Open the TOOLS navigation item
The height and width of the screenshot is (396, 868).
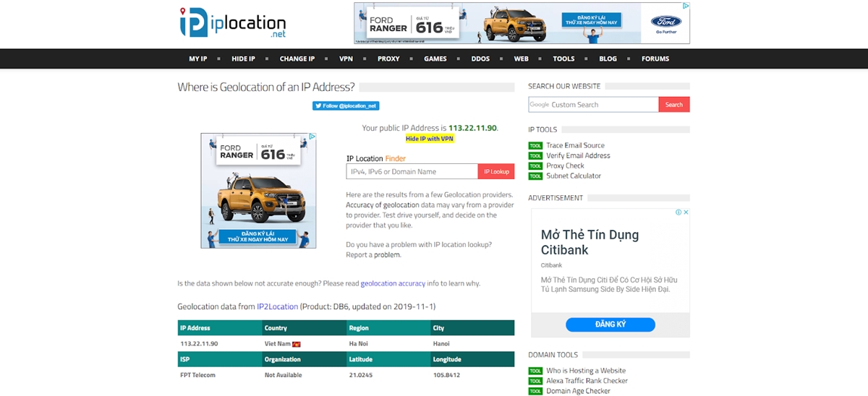563,59
